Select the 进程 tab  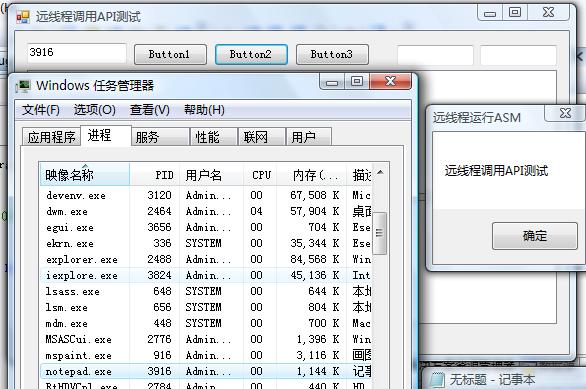[106, 135]
